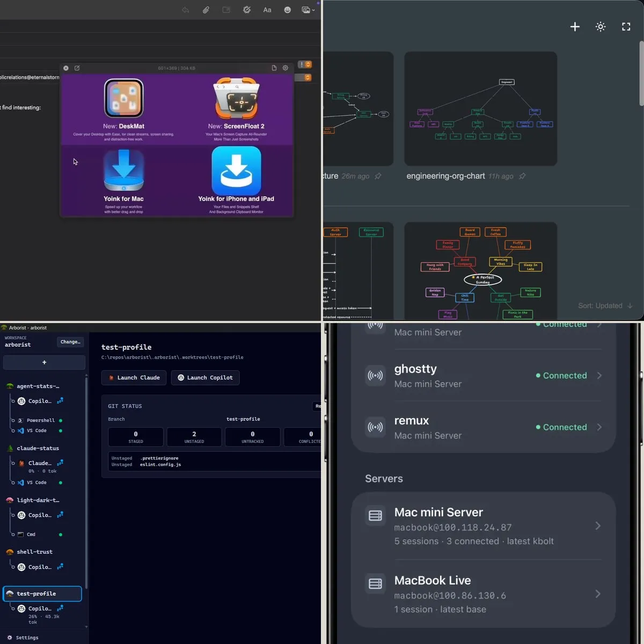Click the blue steps icon beside Claude entry

pos(60,463)
